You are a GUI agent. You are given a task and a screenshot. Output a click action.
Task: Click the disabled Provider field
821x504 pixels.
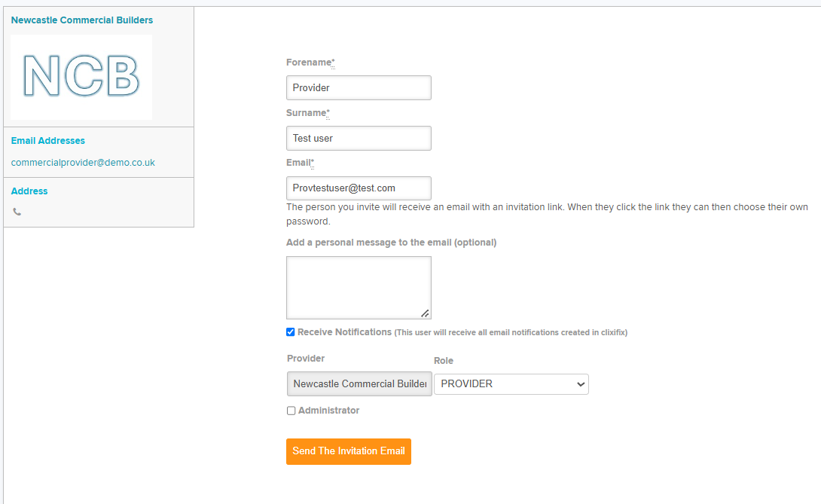pyautogui.click(x=359, y=384)
